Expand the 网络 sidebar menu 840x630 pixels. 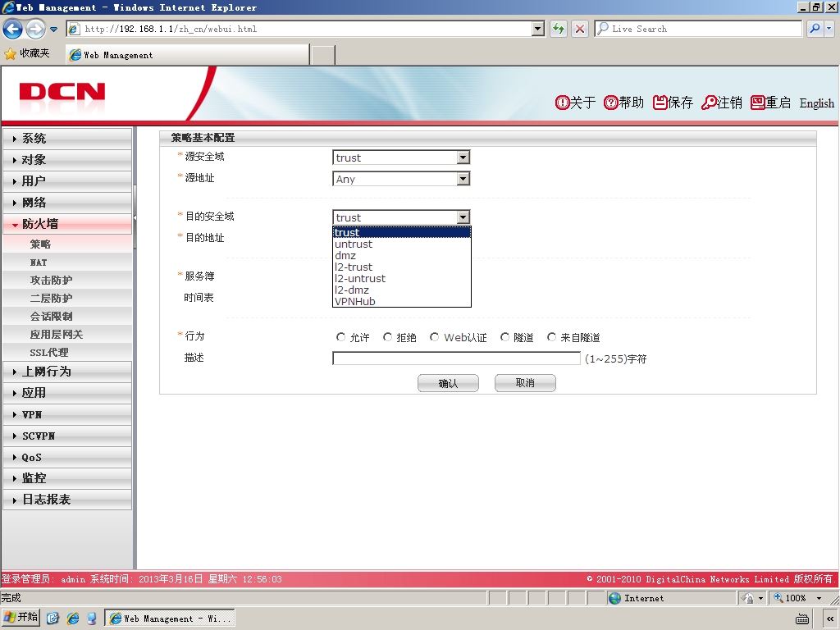pos(67,203)
